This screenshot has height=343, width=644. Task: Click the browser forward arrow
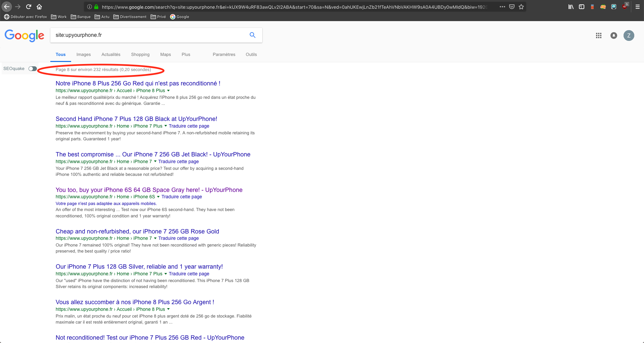click(x=18, y=7)
